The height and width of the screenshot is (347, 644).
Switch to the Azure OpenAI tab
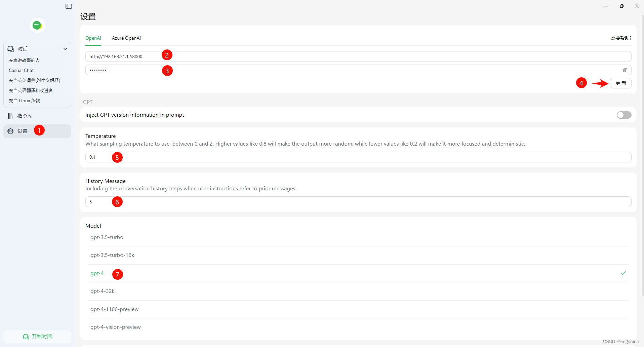coord(126,38)
